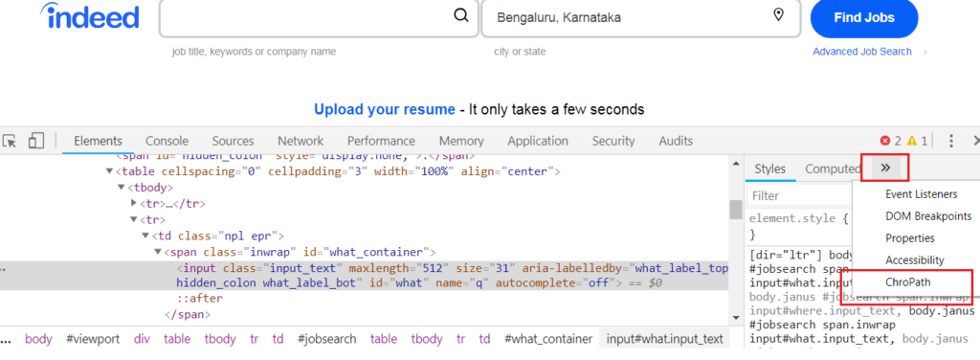
Task: Collapse the td class="npl epr" node
Action: [x=146, y=236]
